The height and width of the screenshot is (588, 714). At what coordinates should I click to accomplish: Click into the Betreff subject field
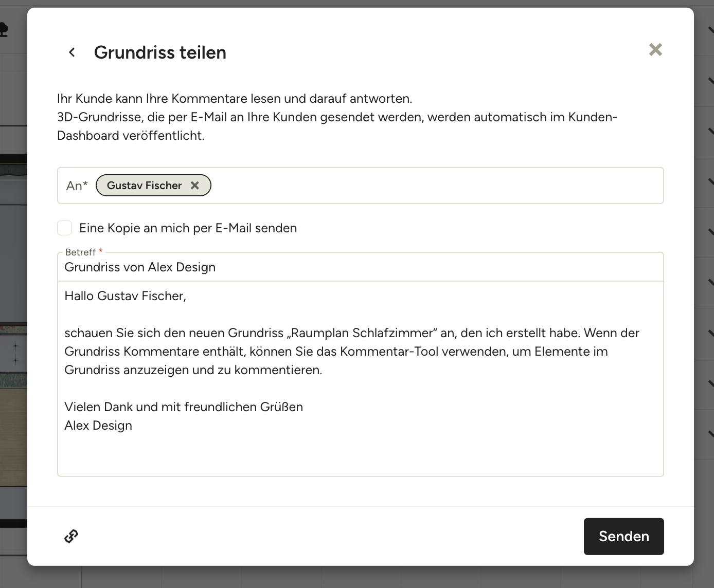pos(360,267)
